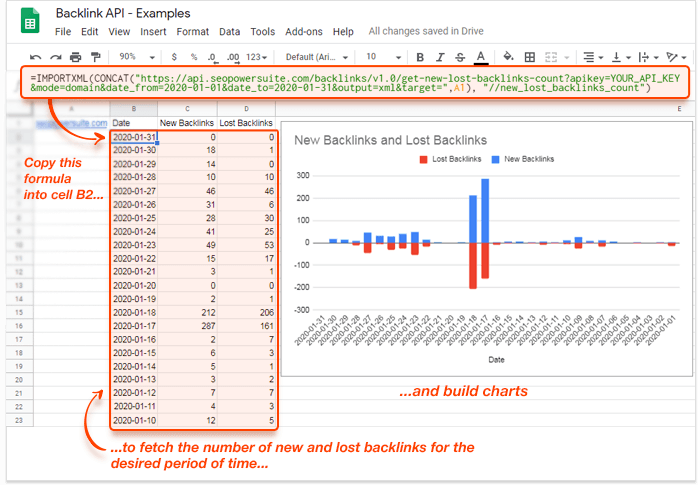
Task: Click the chart title 'New Backlinks and Lost Backlinks'
Action: 390,140
